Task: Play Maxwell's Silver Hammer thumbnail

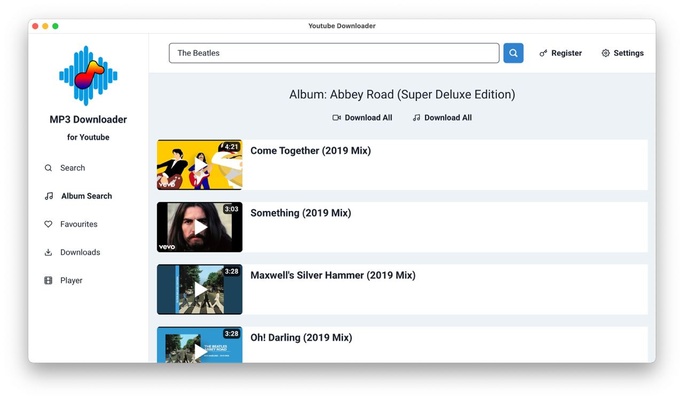Action: coord(200,290)
